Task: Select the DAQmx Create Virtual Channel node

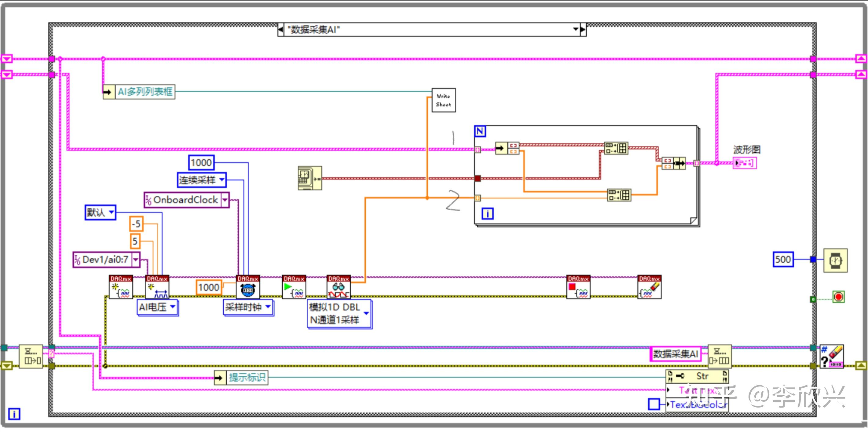Action: pos(157,287)
